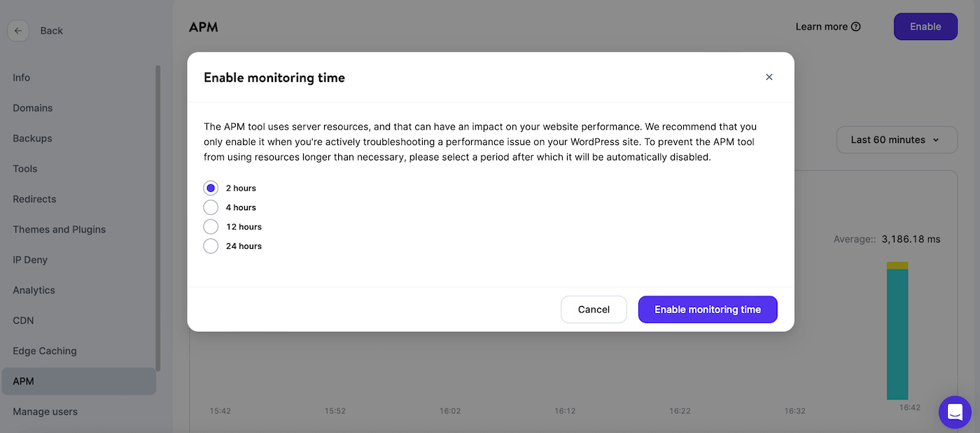The width and height of the screenshot is (980, 433).
Task: Select the 24 hours monitoring period
Action: tap(211, 246)
